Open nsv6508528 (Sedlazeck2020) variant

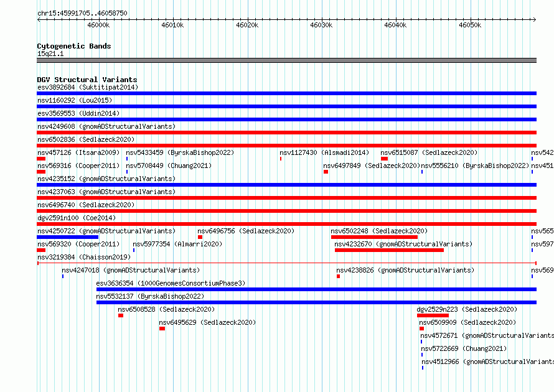[166, 309]
